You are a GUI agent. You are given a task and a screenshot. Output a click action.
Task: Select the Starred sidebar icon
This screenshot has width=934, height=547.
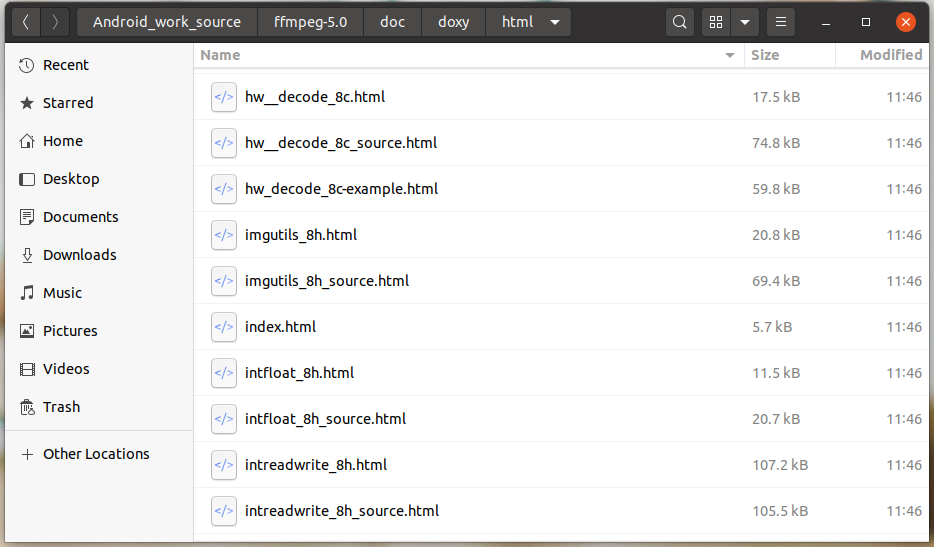[x=27, y=103]
